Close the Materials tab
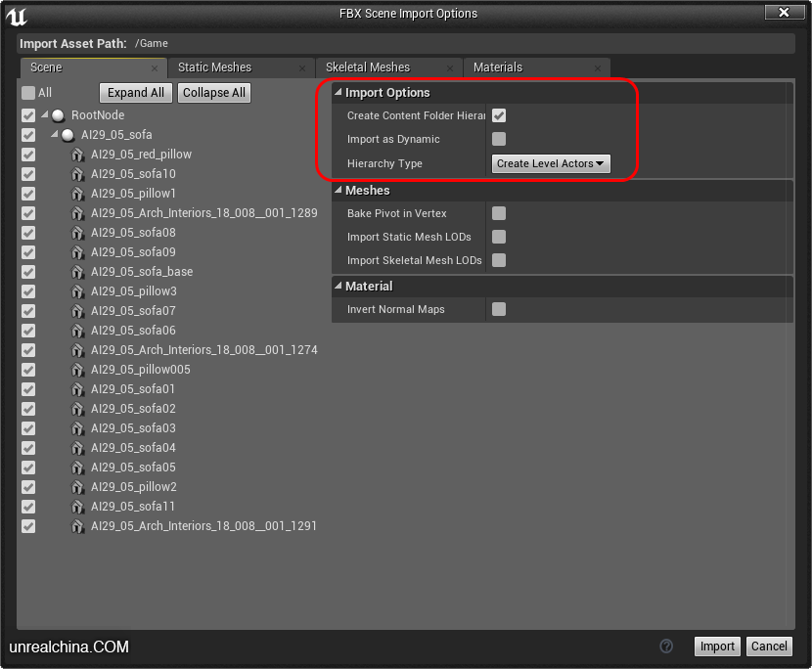Viewport: 812px width, 669px height. click(x=598, y=68)
